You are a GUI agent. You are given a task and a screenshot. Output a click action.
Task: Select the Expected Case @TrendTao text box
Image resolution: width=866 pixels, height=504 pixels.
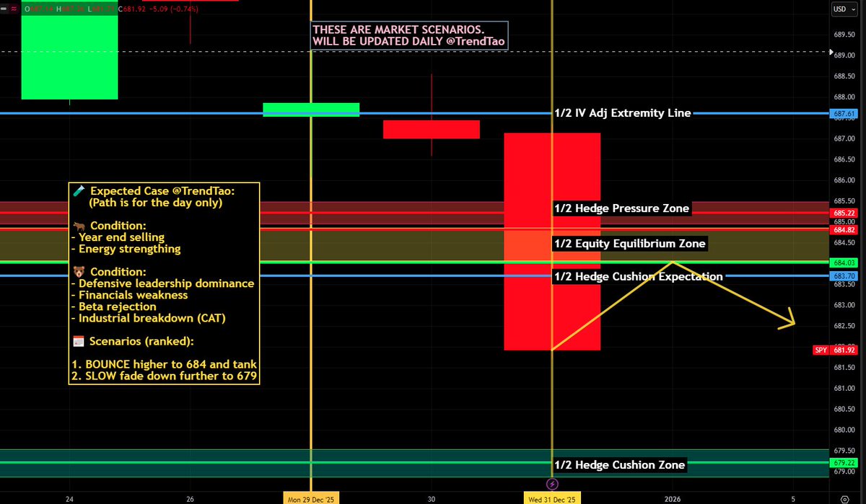click(165, 283)
